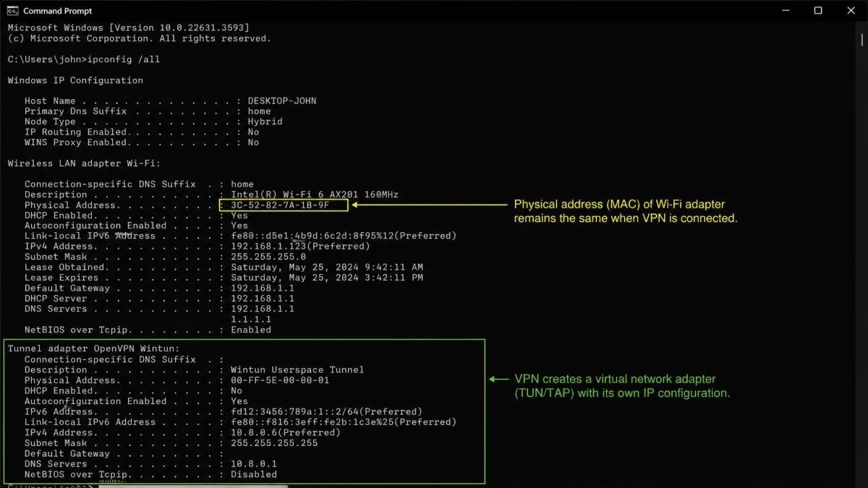Click the 'Microsoft Windows [Version 10.0.22631.3593]' line
The image size is (868, 488).
tap(128, 27)
